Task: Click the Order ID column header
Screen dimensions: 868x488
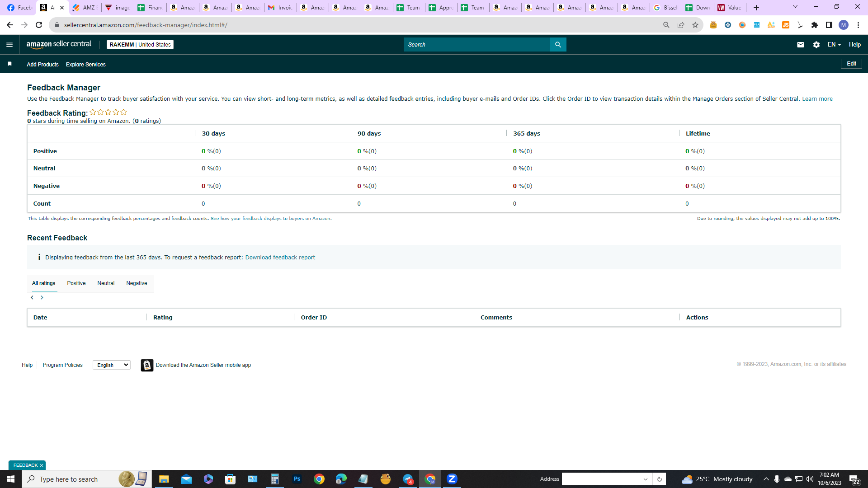Action: click(x=314, y=318)
